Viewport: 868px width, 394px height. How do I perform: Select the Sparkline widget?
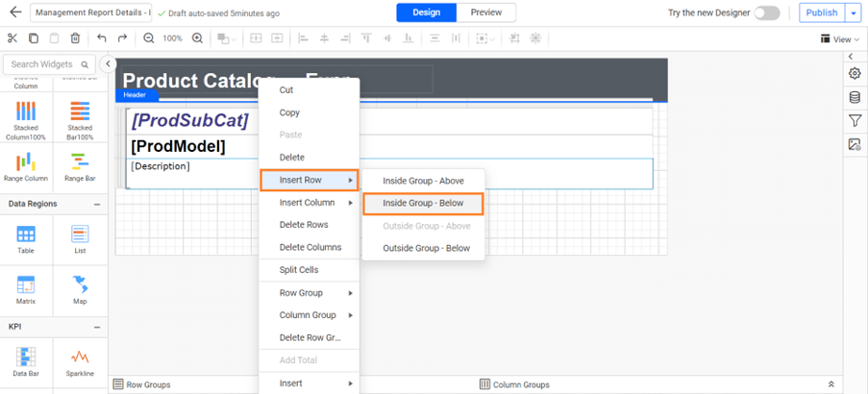pos(80,362)
